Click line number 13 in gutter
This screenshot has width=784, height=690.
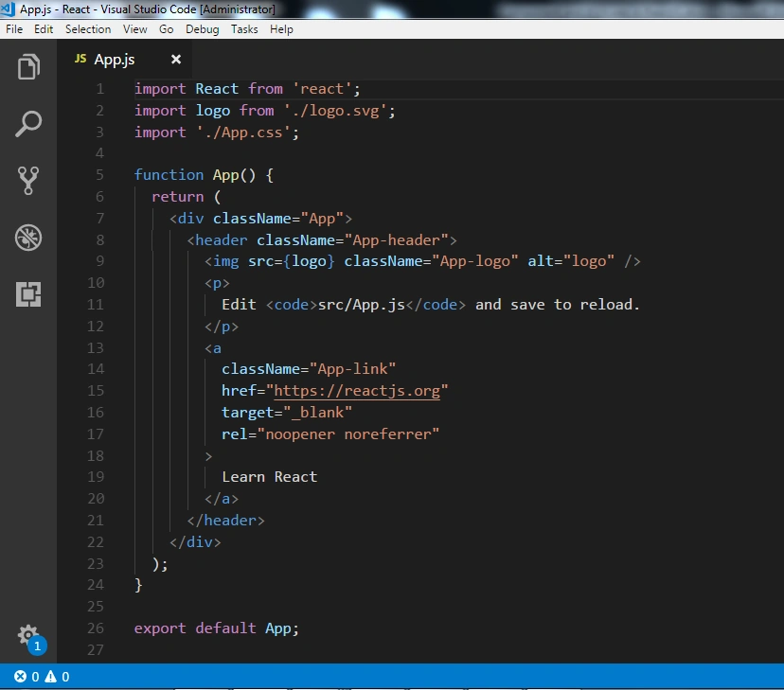tap(96, 347)
